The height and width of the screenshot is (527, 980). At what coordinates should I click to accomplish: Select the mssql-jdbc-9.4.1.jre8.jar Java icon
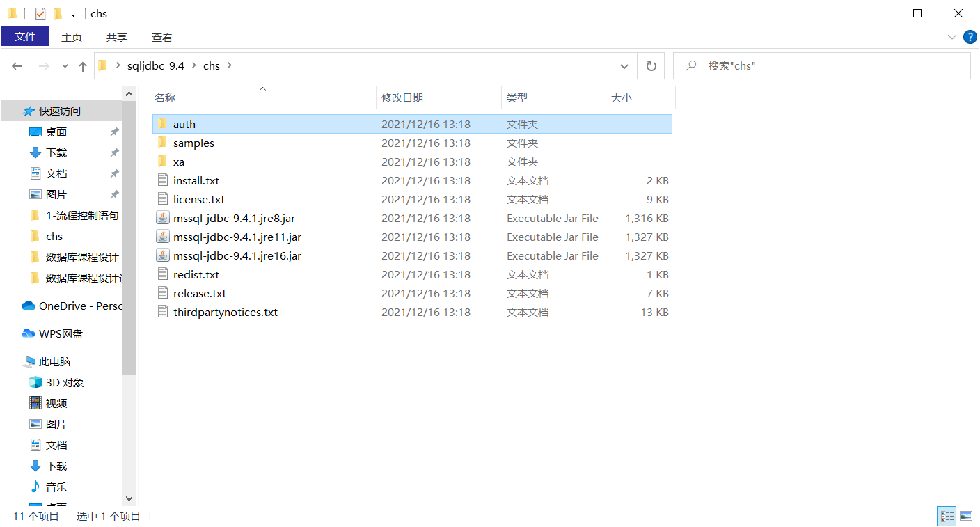coord(163,218)
